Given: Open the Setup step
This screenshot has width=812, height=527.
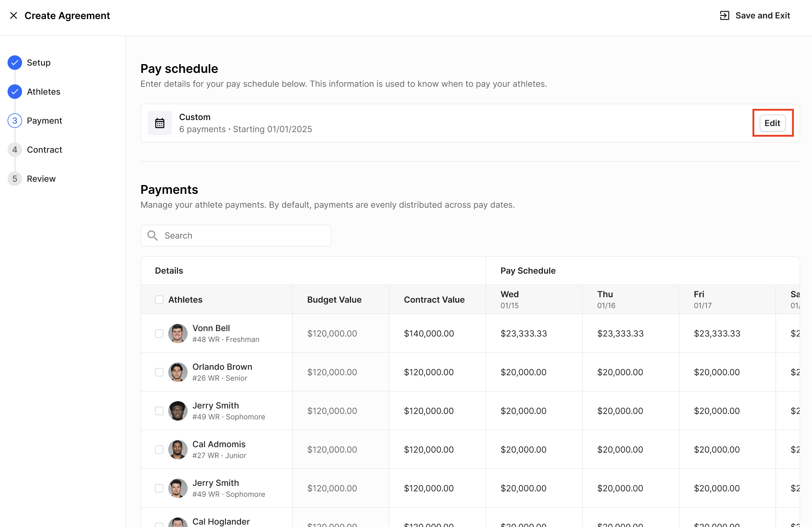Looking at the screenshot, I should pyautogui.click(x=39, y=63).
